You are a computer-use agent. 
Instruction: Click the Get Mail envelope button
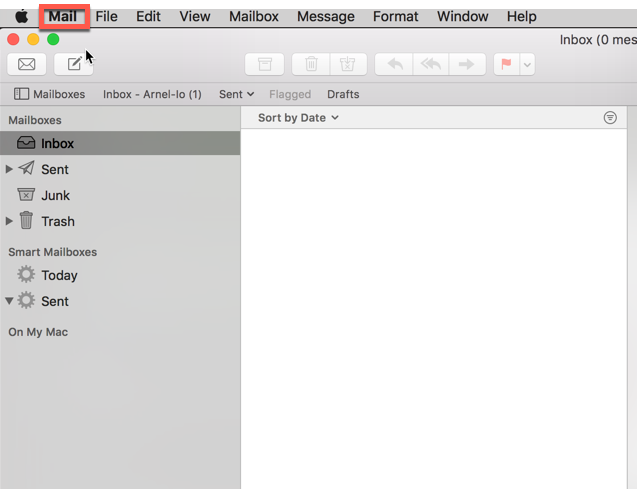click(x=26, y=64)
